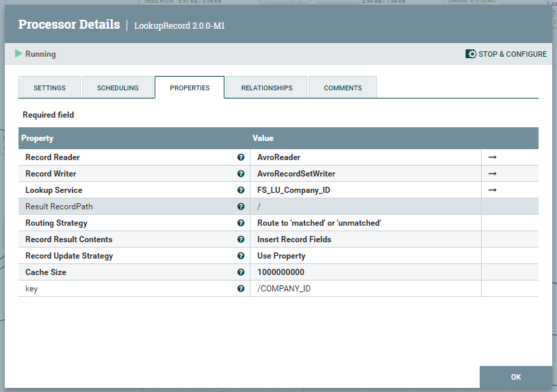Select the AvroReader value cell
The height and width of the screenshot is (392, 557).
[x=365, y=157]
